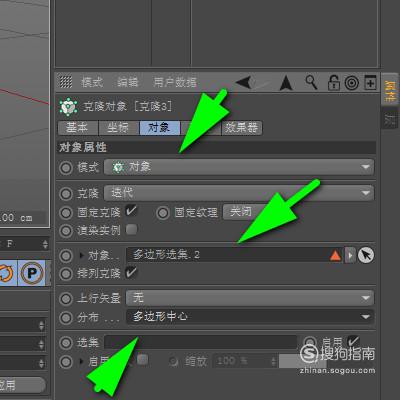Open the 模式 dropdown showing 对象
The height and width of the screenshot is (400, 400).
point(239,167)
